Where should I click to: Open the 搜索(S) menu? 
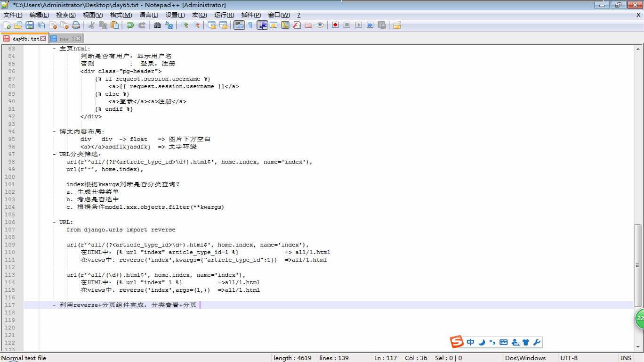66,15
